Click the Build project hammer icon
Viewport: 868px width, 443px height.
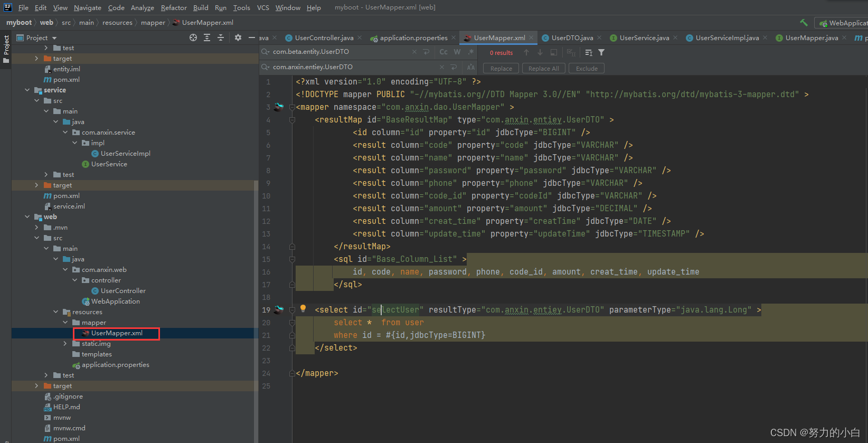pos(804,23)
